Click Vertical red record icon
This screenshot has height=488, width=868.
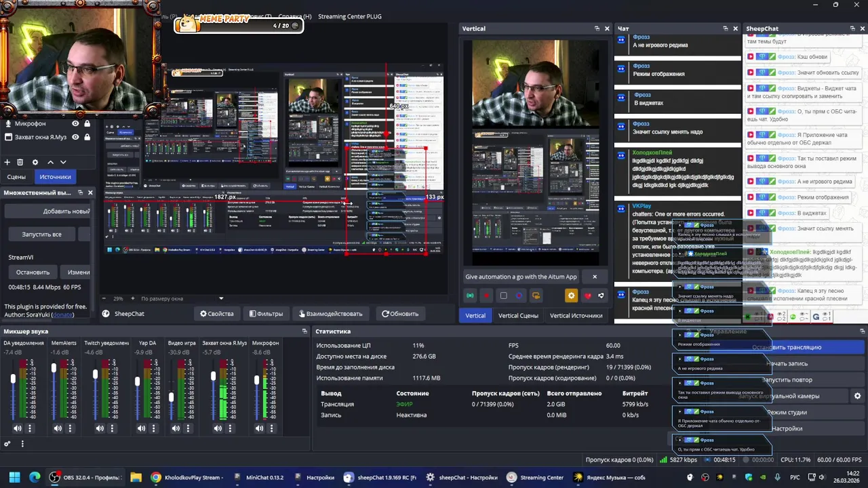(486, 296)
